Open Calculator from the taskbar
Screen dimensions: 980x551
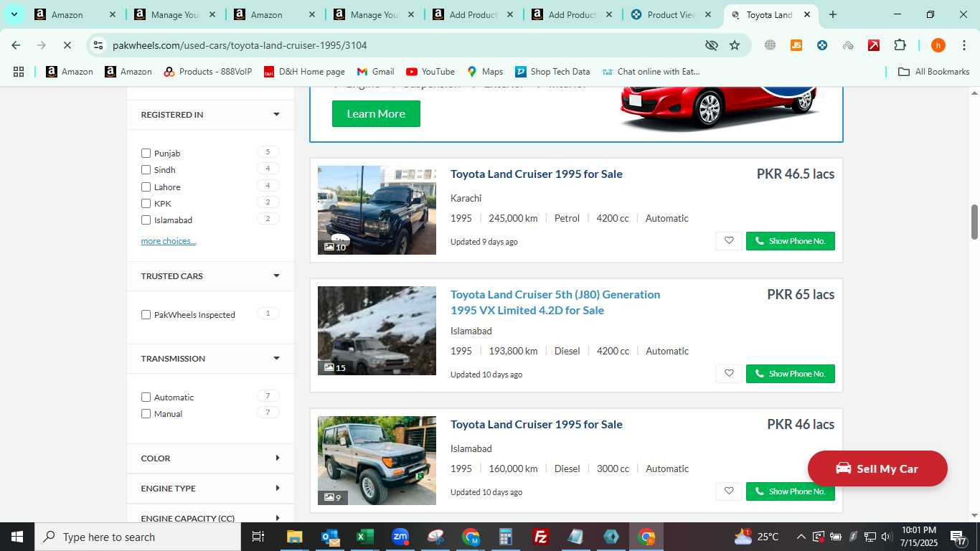pos(506,537)
